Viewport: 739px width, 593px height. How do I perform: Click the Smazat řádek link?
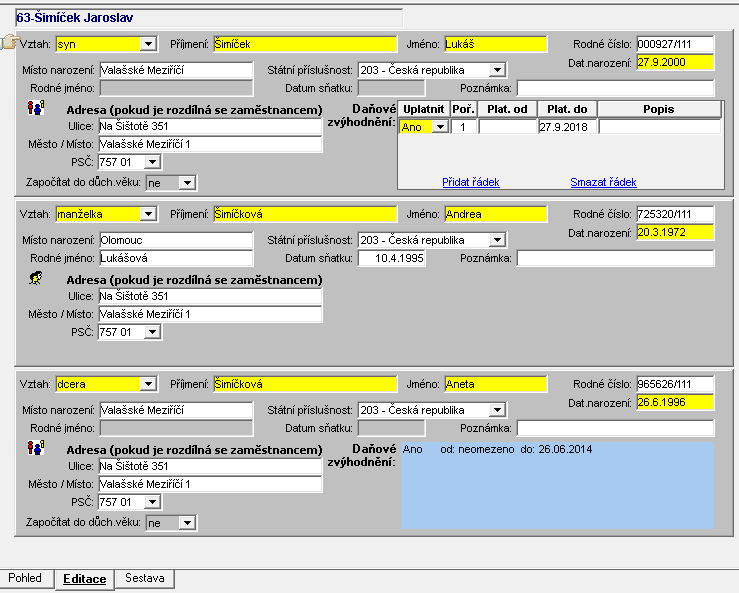coord(603,182)
